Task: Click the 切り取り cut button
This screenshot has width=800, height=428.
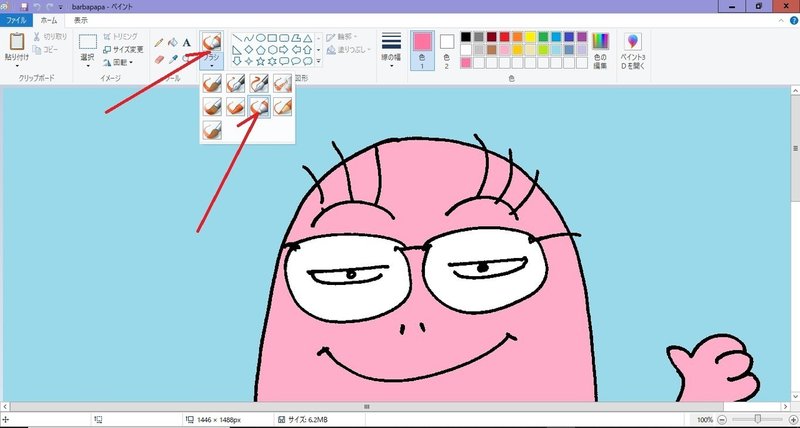Action: click(51, 37)
